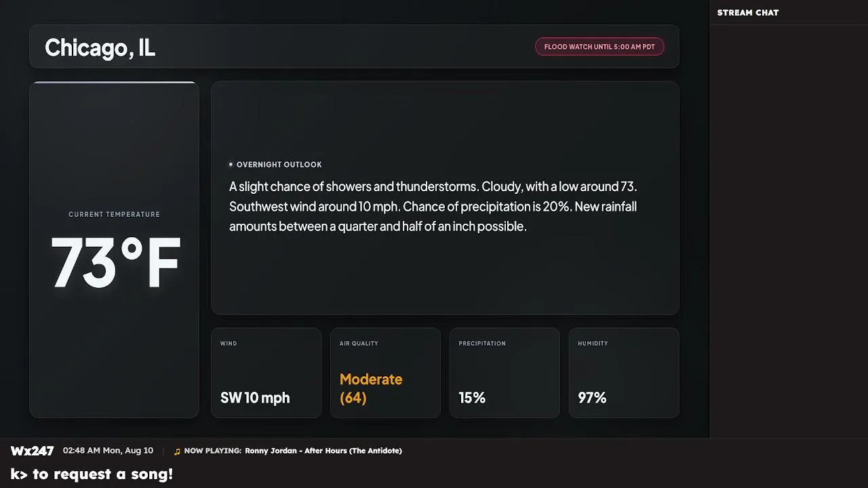This screenshot has height=488, width=868.
Task: Click the music note icon before Now Playing
Action: click(x=177, y=451)
